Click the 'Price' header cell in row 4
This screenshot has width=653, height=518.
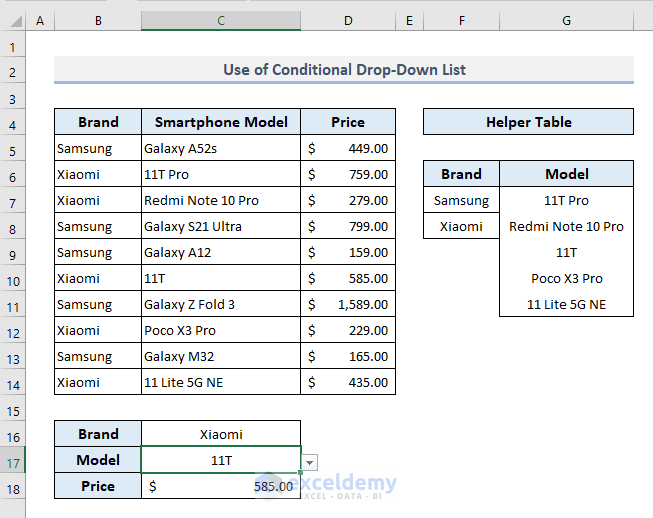(348, 122)
